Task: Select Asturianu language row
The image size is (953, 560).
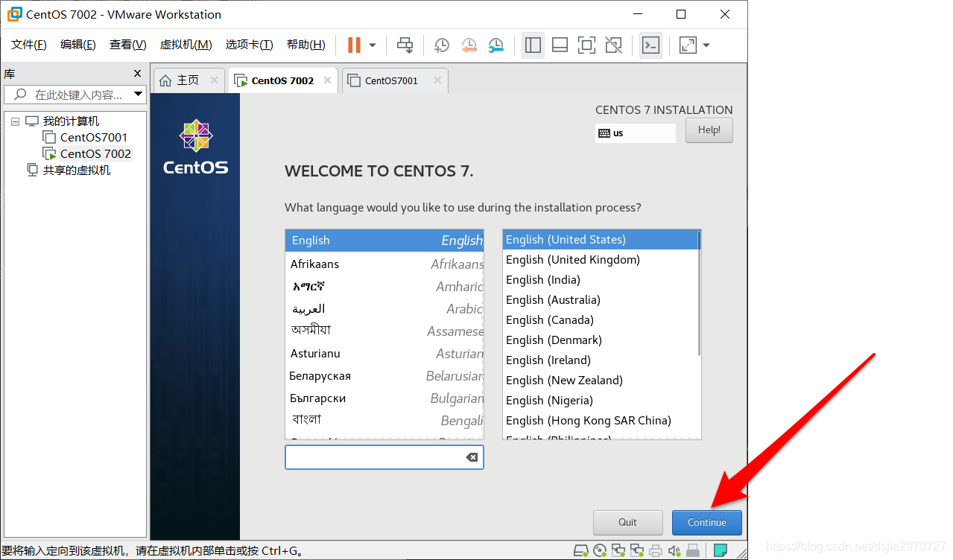Action: click(384, 353)
